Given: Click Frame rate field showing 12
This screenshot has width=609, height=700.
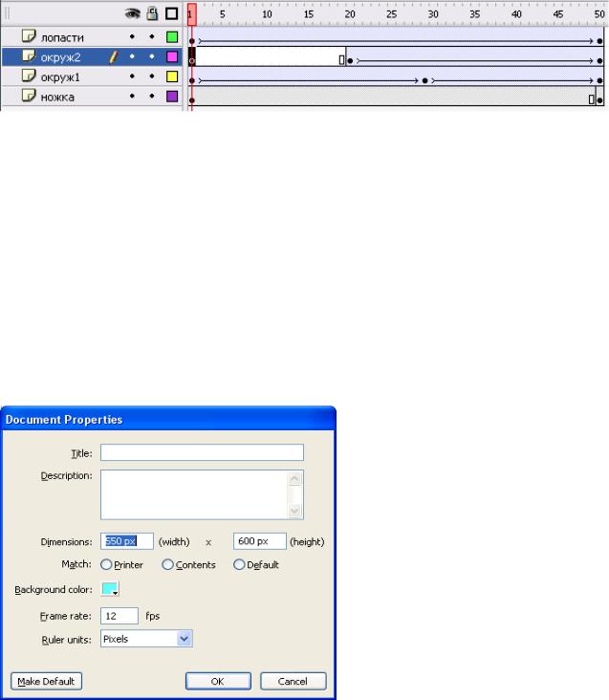Looking at the screenshot, I should pos(120,616).
